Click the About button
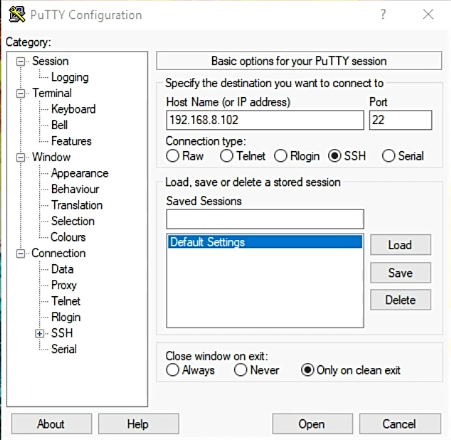The width and height of the screenshot is (451, 440). pyautogui.click(x=51, y=424)
